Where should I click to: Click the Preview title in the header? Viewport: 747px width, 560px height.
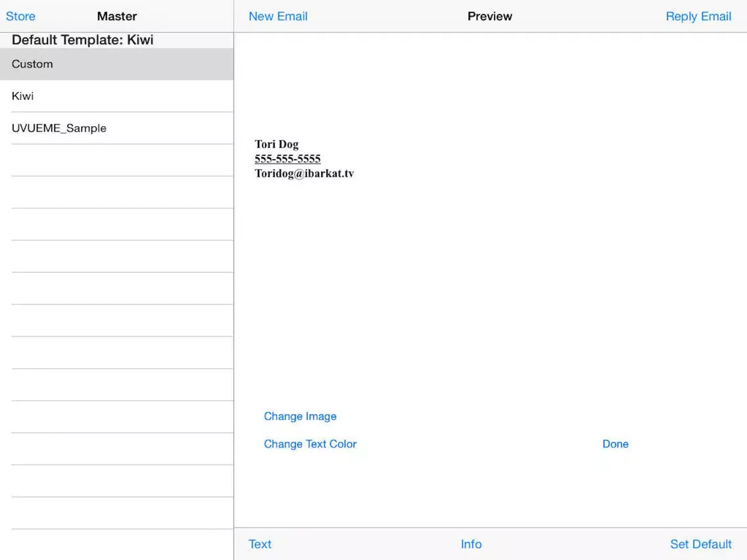pyautogui.click(x=489, y=16)
